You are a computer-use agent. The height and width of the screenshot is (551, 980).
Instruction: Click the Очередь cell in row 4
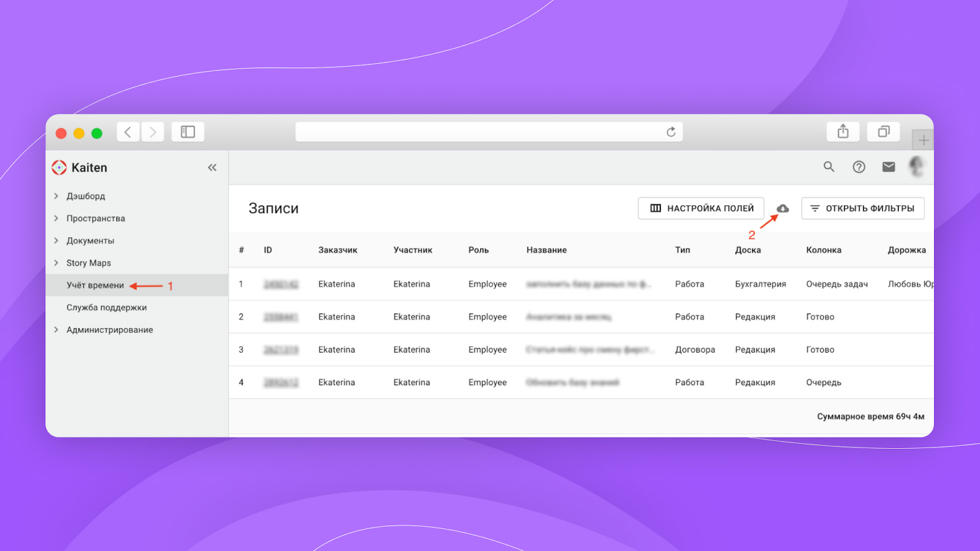[x=823, y=382]
